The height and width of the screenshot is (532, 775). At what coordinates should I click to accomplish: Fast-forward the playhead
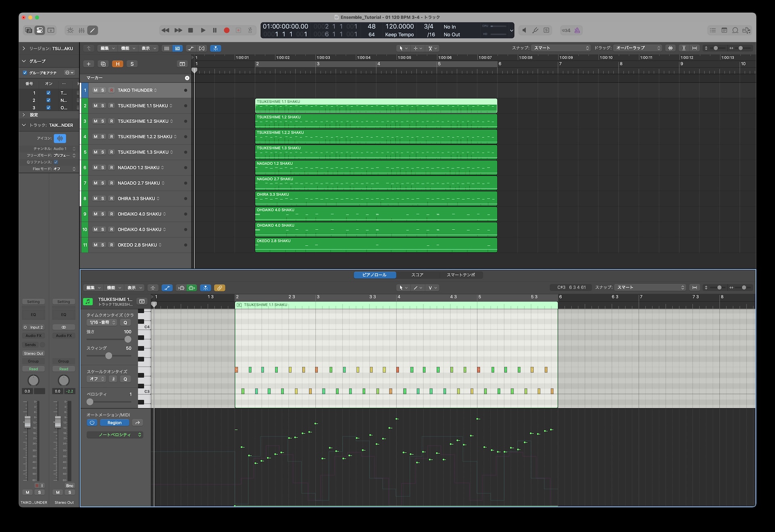(178, 30)
